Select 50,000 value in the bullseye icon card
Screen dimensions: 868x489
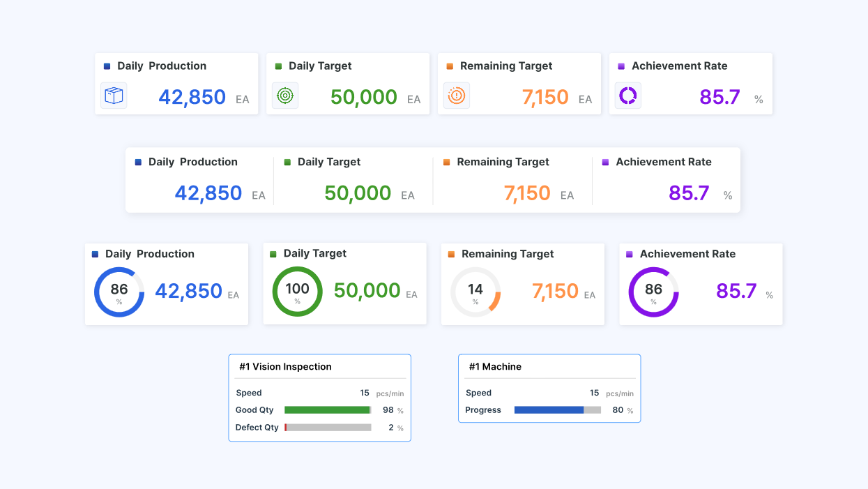[x=364, y=97]
